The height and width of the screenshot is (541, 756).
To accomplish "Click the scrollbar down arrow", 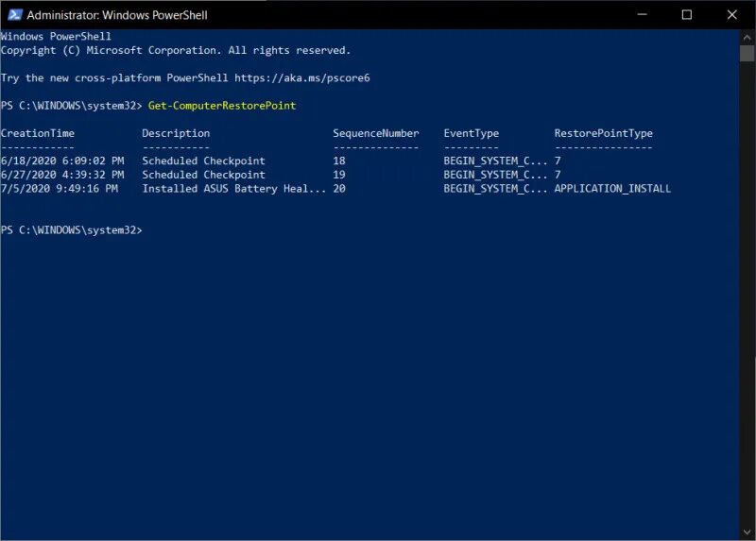I will point(747,533).
